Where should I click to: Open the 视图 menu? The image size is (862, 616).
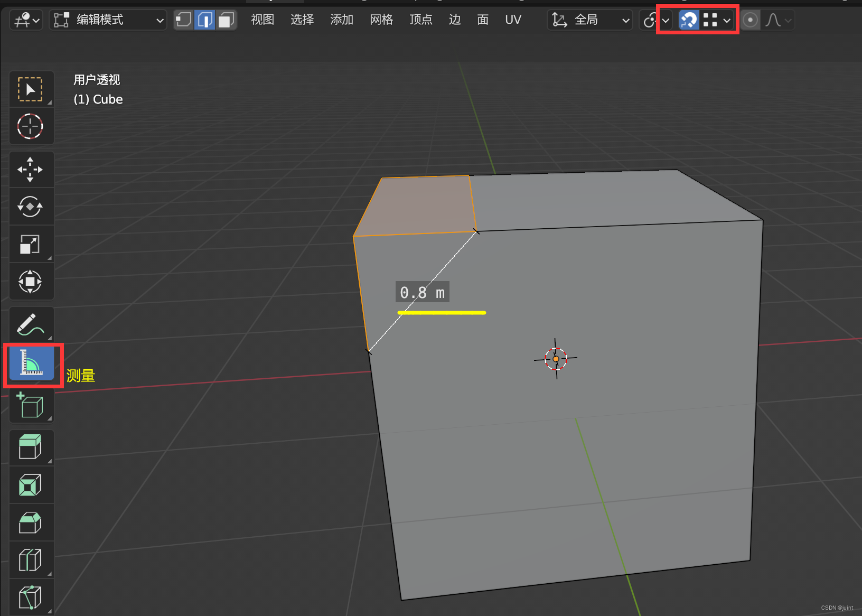pos(263,20)
